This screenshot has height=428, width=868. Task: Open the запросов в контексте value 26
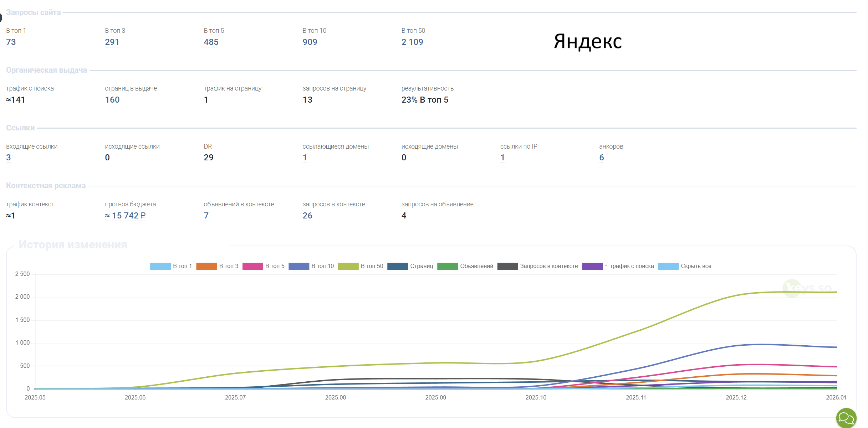(307, 216)
